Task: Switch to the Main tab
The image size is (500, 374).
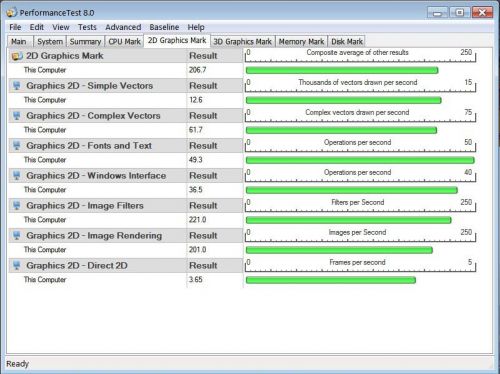Action: (x=19, y=42)
